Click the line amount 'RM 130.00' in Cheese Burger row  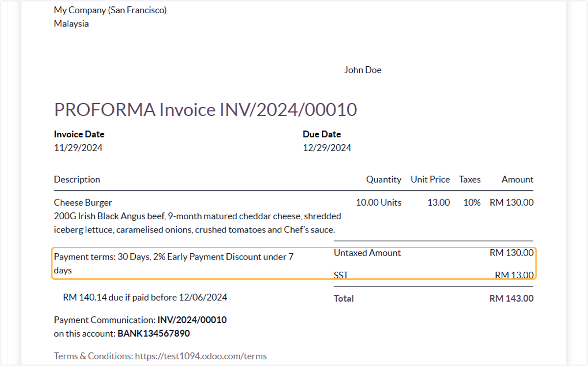coord(512,203)
